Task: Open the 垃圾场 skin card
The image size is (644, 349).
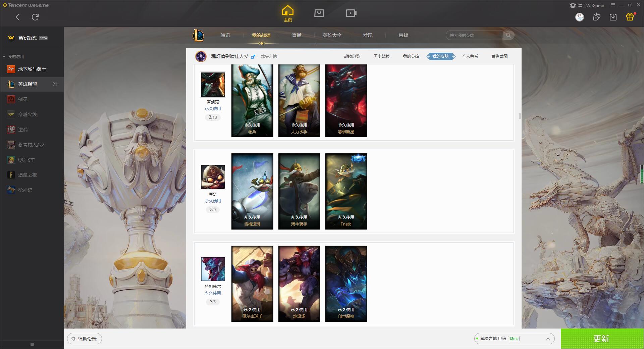Action: pos(299,284)
